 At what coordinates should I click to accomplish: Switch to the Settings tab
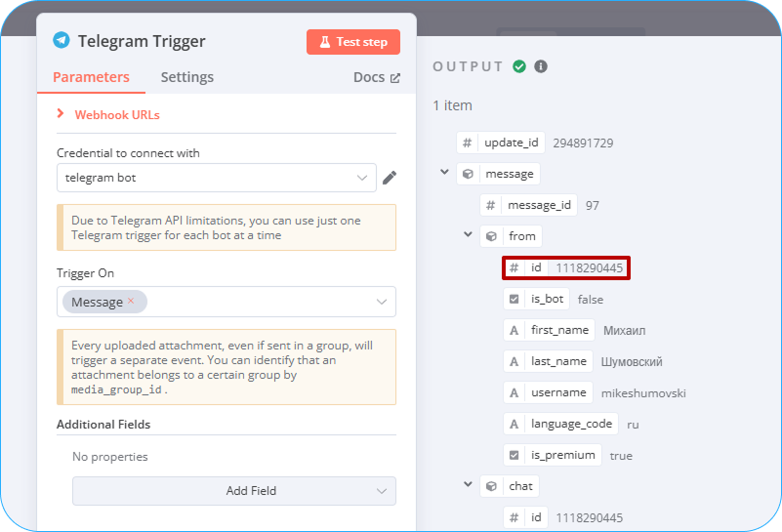point(187,77)
